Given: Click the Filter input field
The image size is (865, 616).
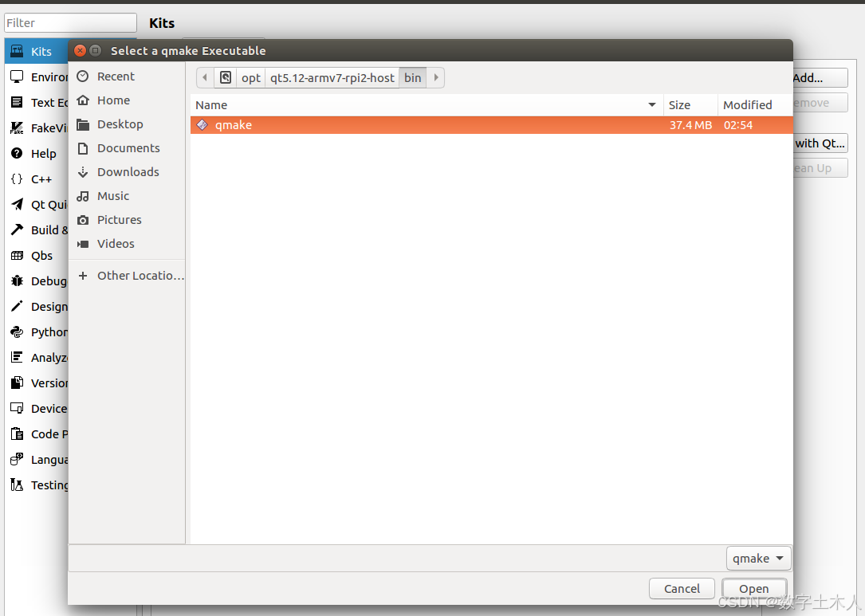Looking at the screenshot, I should point(71,22).
